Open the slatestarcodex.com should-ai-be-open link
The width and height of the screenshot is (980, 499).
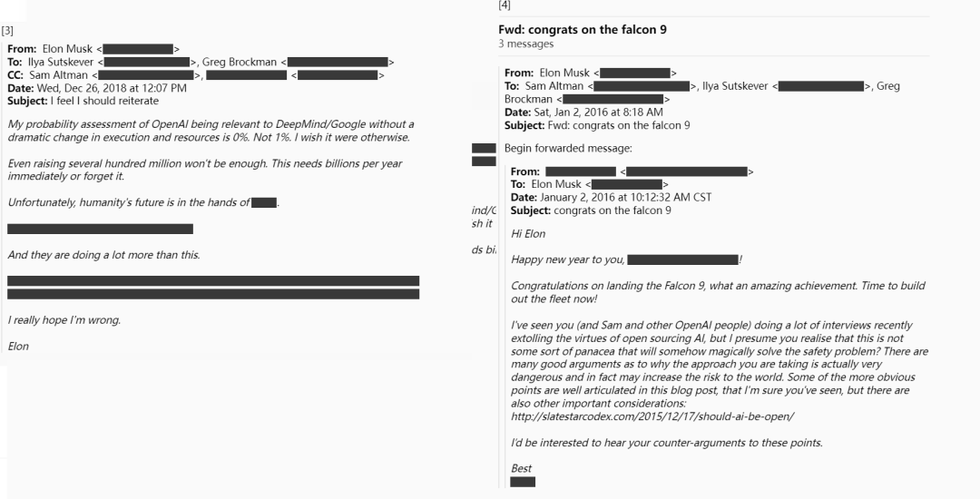652,416
